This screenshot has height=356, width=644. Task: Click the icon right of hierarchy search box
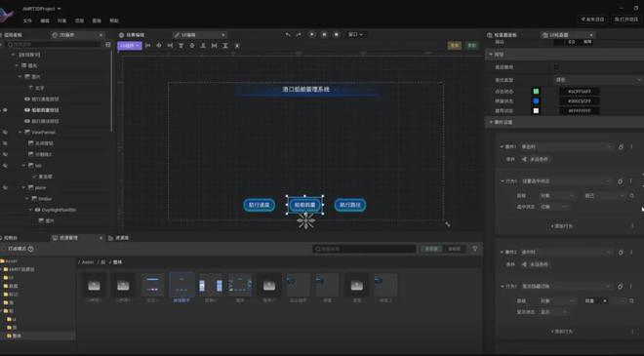pos(108,44)
